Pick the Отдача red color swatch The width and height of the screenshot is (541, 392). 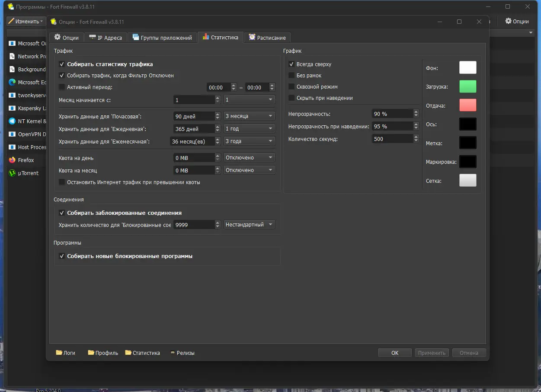(467, 105)
